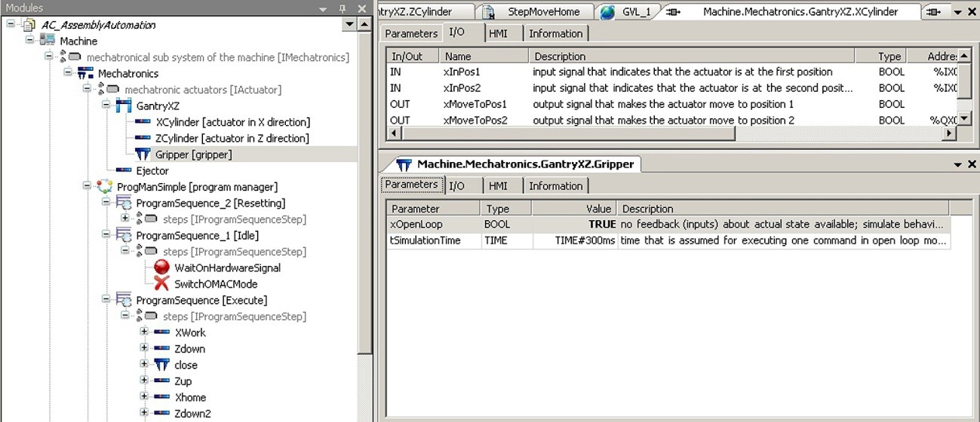This screenshot has height=422, width=980.
Task: Click the I/O table Description column header
Action: point(690,56)
